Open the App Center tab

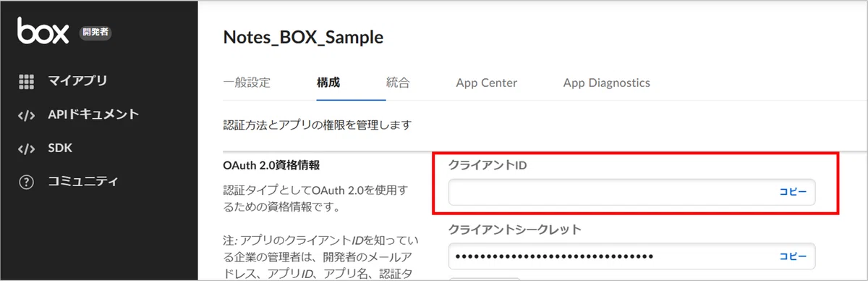pyautogui.click(x=487, y=83)
